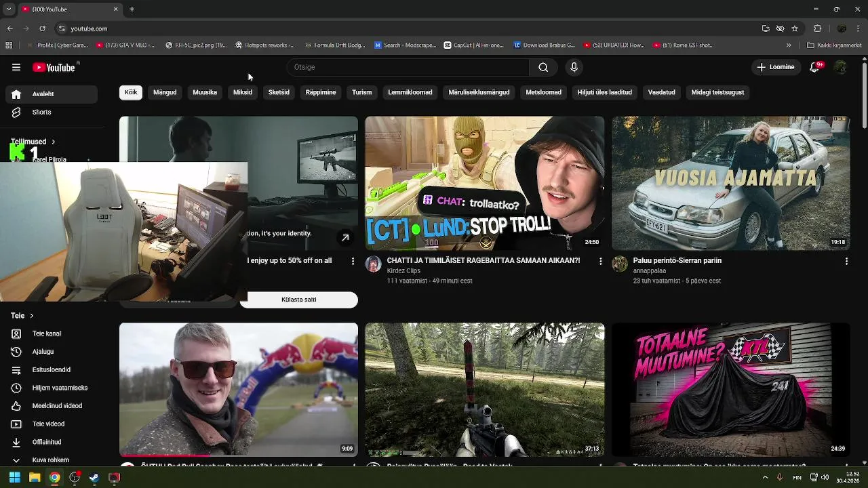The width and height of the screenshot is (868, 488).
Task: Open the VUOSIA AJAMATTA video thumbnail
Action: [730, 183]
